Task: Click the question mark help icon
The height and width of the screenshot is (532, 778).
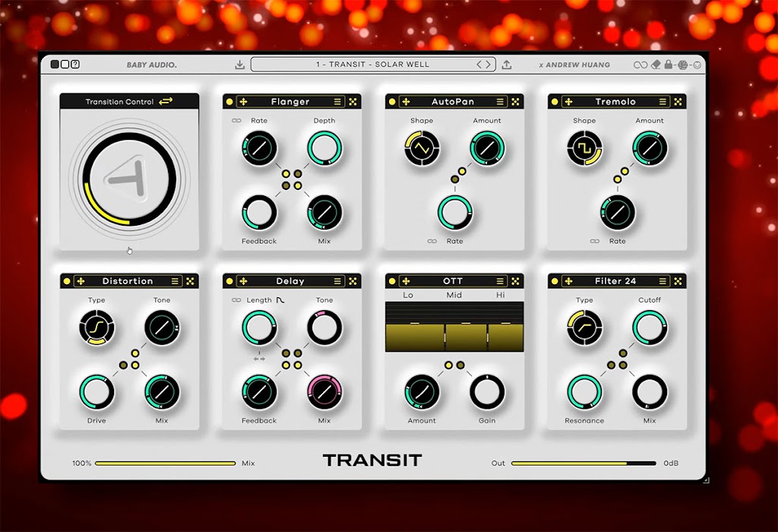Action: [75, 64]
